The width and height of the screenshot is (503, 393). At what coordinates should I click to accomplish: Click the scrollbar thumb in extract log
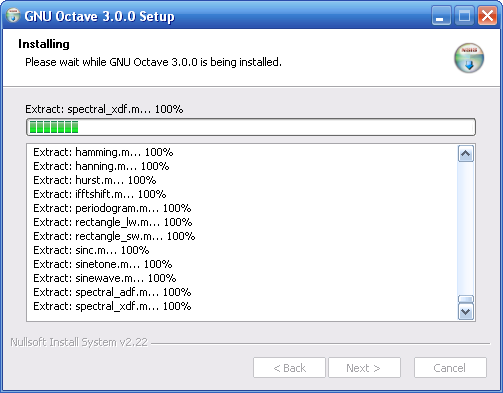[x=466, y=299]
